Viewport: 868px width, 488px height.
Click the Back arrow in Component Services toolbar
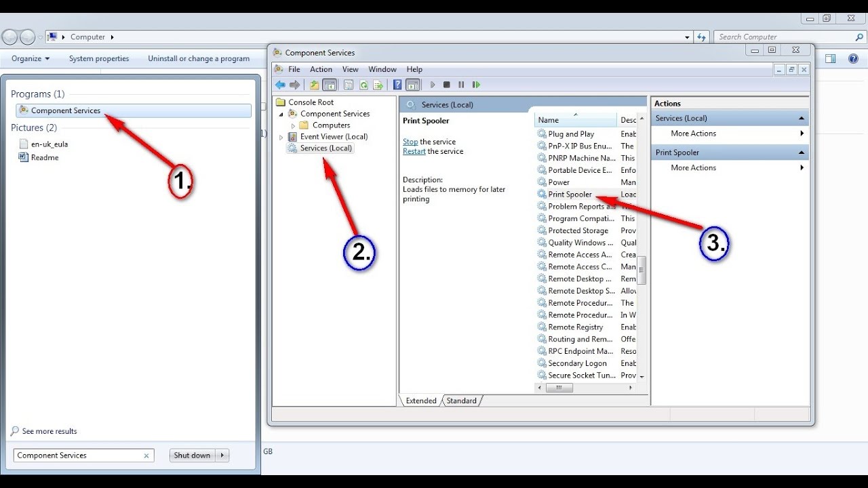280,85
